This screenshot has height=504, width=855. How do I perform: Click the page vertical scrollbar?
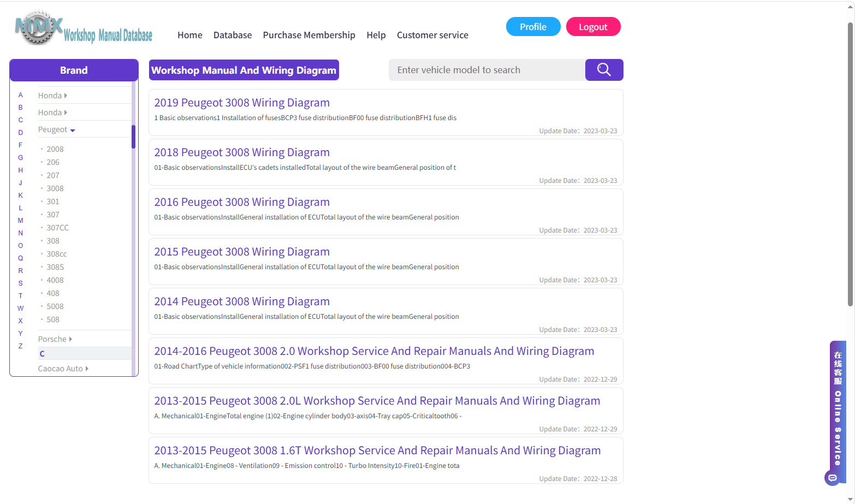coord(850,164)
